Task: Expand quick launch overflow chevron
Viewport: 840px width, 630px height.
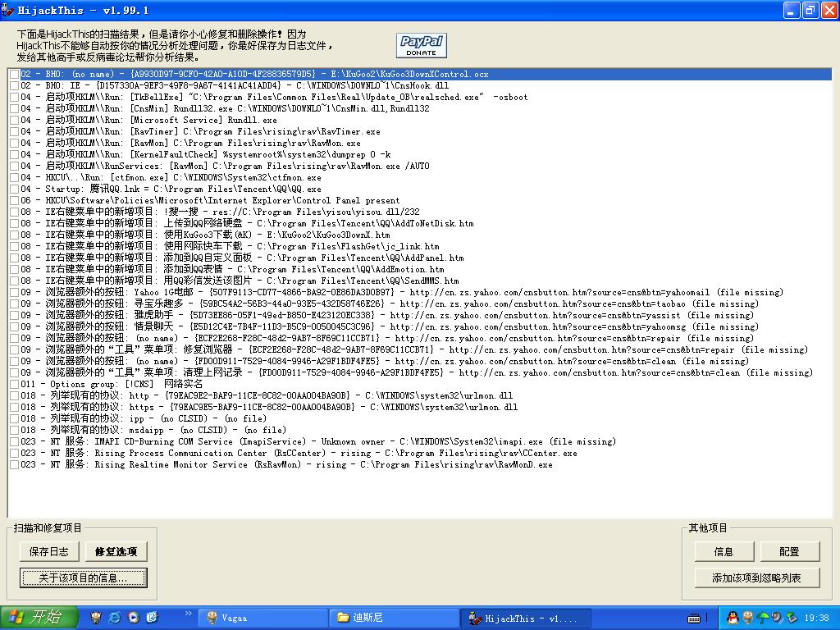Action: (188, 614)
